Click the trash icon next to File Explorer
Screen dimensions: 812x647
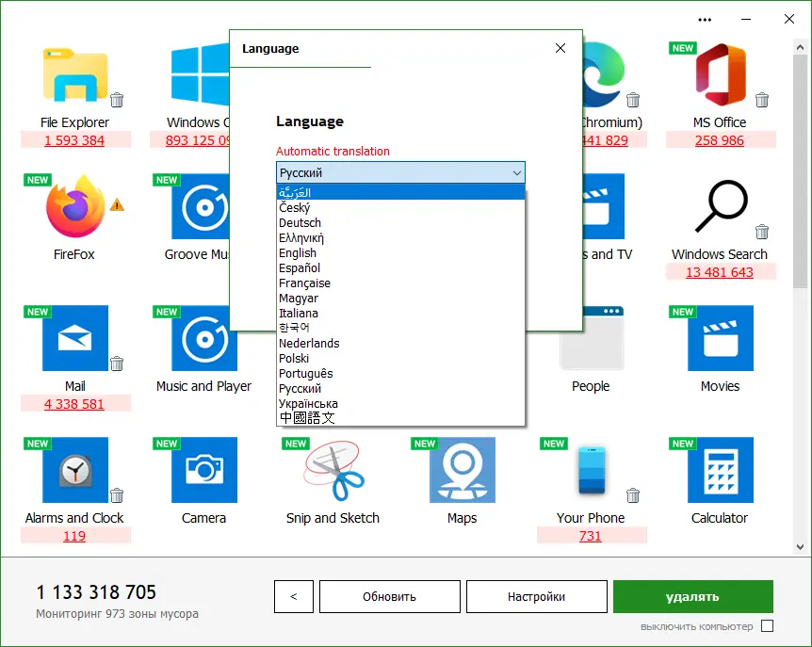pos(117,100)
